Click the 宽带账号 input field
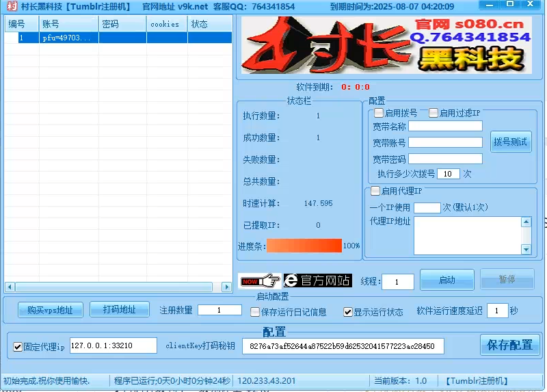The height and width of the screenshot is (392, 547). 445,142
